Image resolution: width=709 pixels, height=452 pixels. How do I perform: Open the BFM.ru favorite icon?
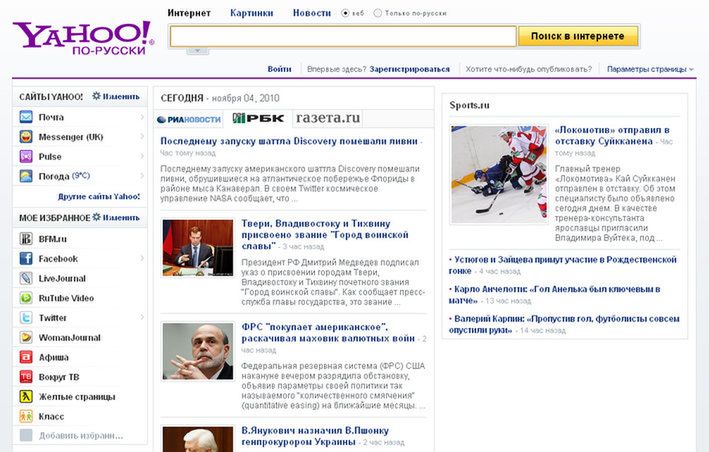point(26,239)
